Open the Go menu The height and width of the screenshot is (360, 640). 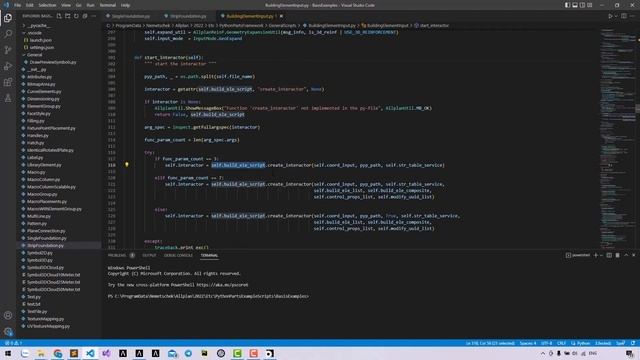tap(79, 5)
